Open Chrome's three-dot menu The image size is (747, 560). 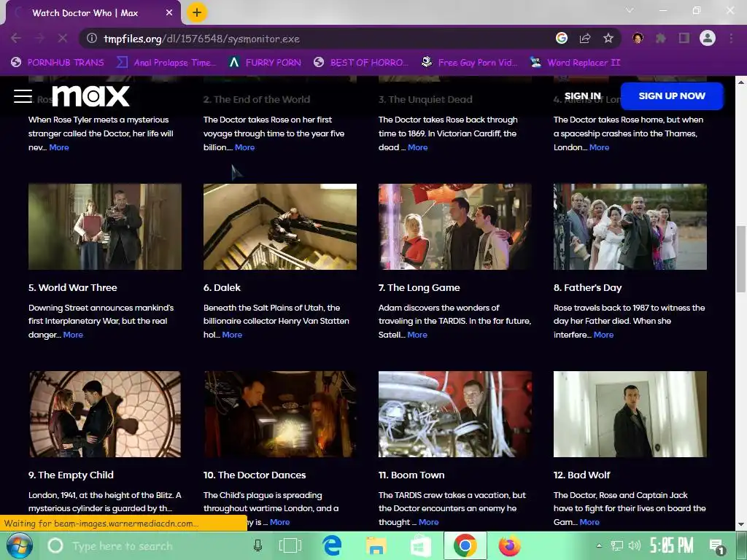pos(731,38)
